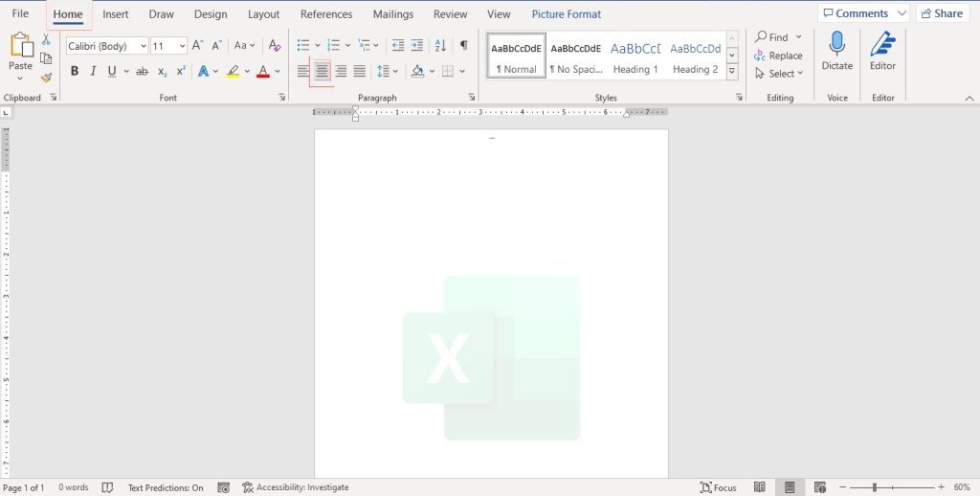Decrease paragraph indent
Screen dimensions: 980x496
click(x=397, y=46)
